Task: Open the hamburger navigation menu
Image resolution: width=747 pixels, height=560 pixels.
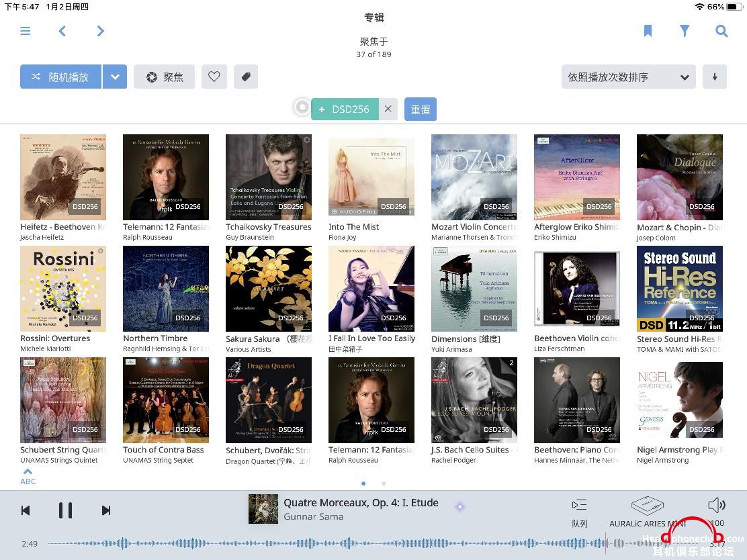Action: [26, 31]
